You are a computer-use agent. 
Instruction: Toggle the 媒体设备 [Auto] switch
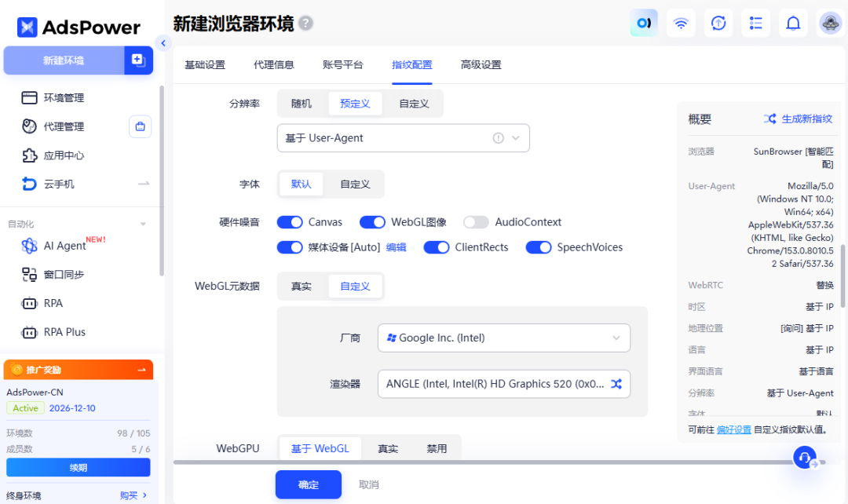pyautogui.click(x=289, y=247)
